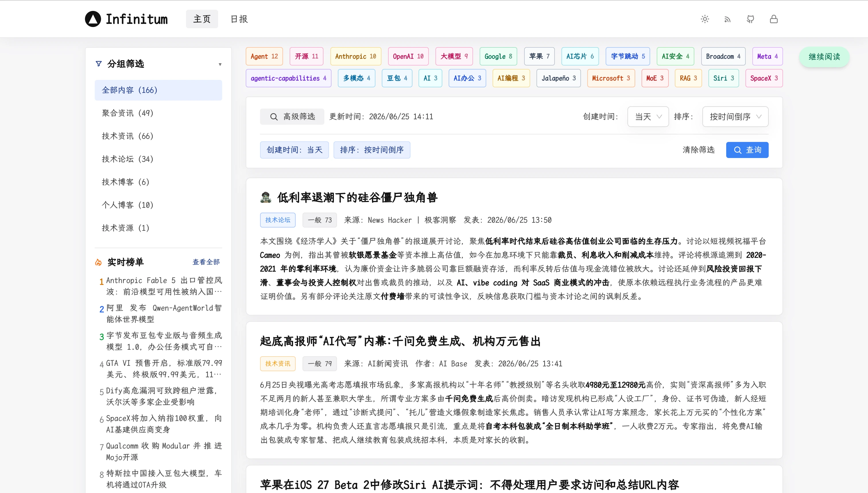
Task: Click the blue 查询 button
Action: click(x=747, y=150)
